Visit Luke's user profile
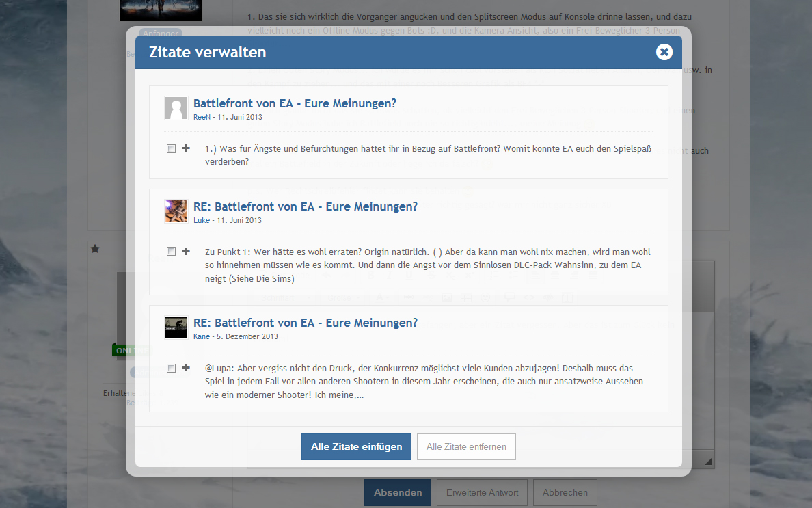Screen dimensions: 812x508 tap(202, 220)
